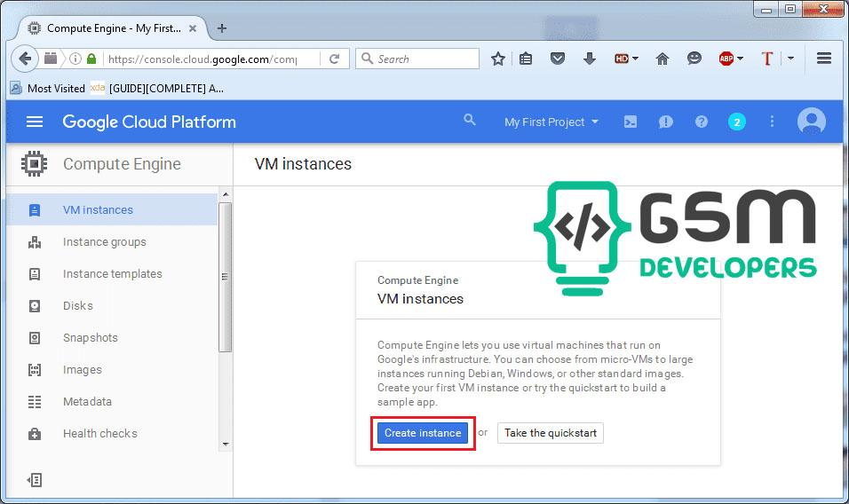Screen dimensions: 849x504
Task: Expand the HD extension dropdown
Action: pyautogui.click(x=635, y=58)
